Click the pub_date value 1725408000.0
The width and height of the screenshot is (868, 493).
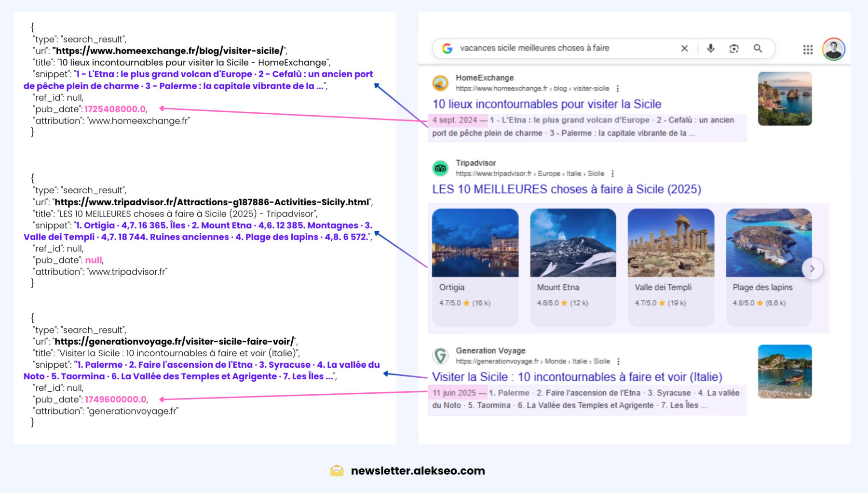point(115,109)
